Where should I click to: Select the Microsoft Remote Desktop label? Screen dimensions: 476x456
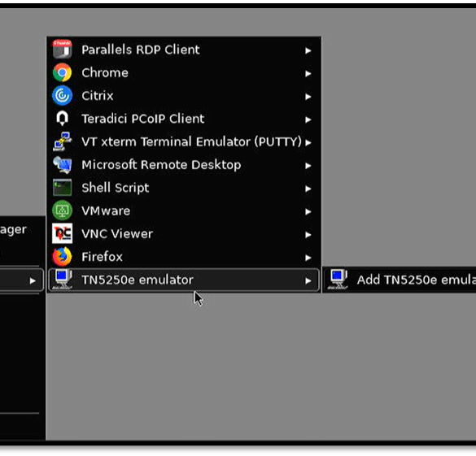[161, 165]
